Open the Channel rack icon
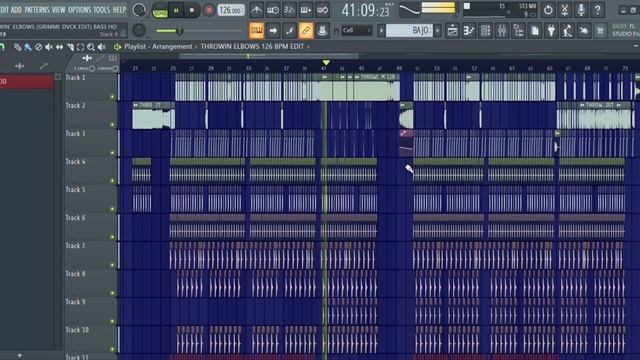This screenshot has height=360, width=640. (485, 30)
